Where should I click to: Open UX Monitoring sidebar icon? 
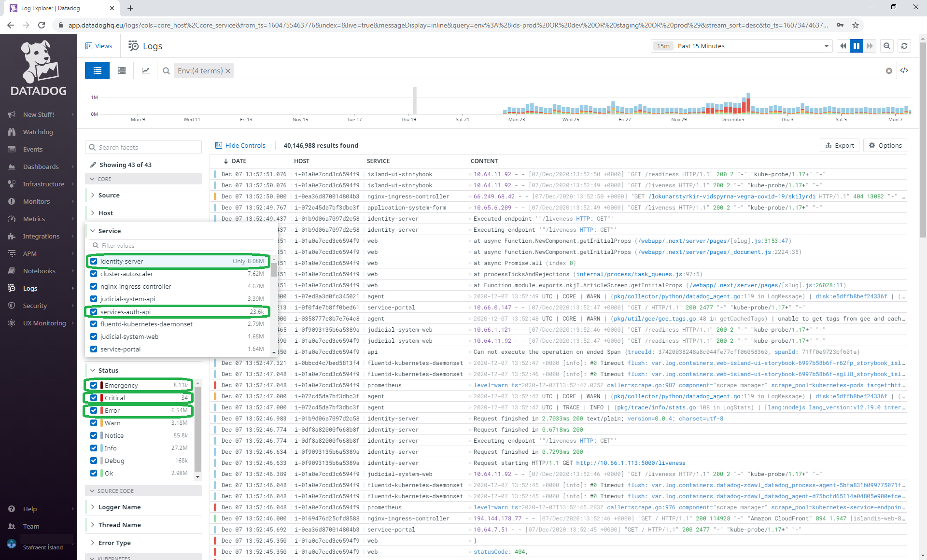coord(12,323)
